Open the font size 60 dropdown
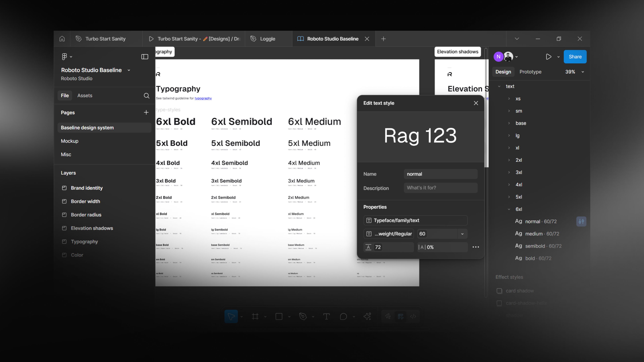 point(462,234)
